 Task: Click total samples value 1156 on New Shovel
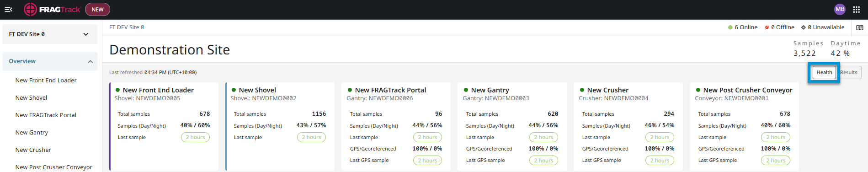click(319, 114)
